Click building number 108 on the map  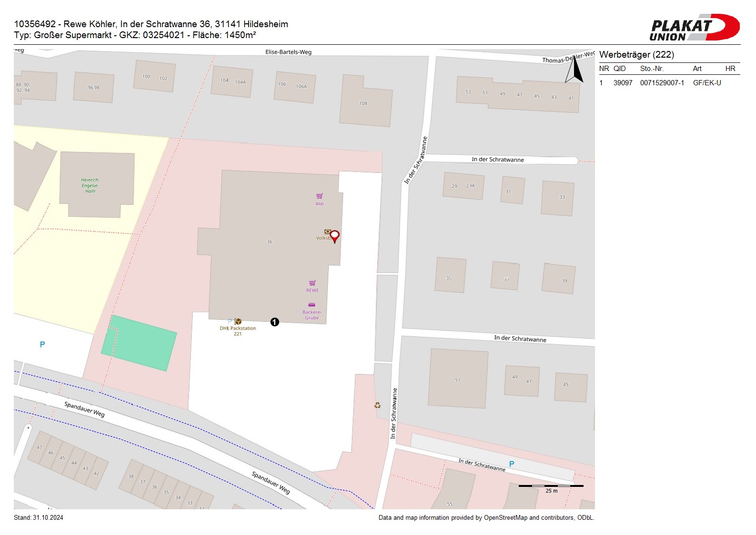(363, 103)
